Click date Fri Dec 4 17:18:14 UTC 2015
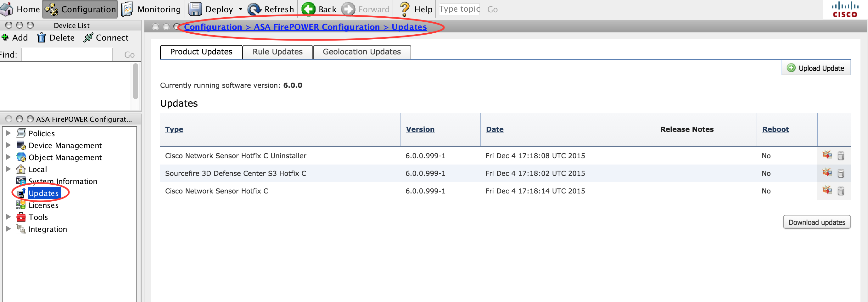The width and height of the screenshot is (868, 302). pyautogui.click(x=535, y=191)
